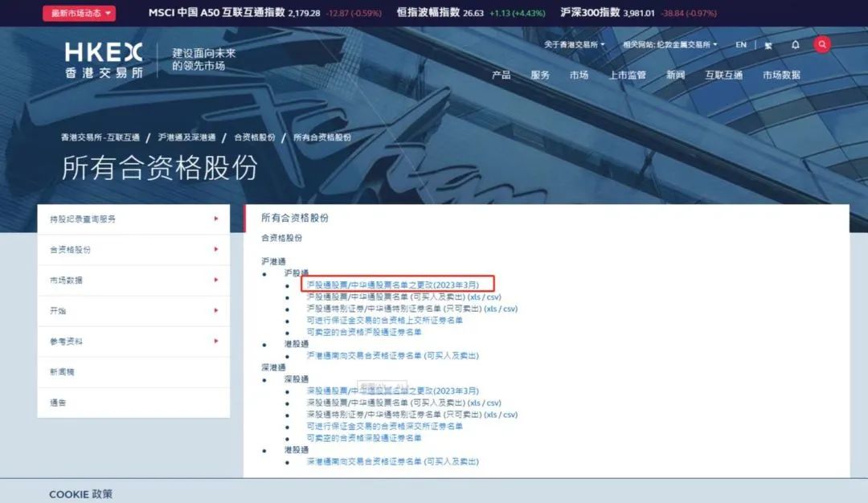Open 沪股通股票名单之更改 (2023年3月) link
868x503 pixels.
(392, 285)
